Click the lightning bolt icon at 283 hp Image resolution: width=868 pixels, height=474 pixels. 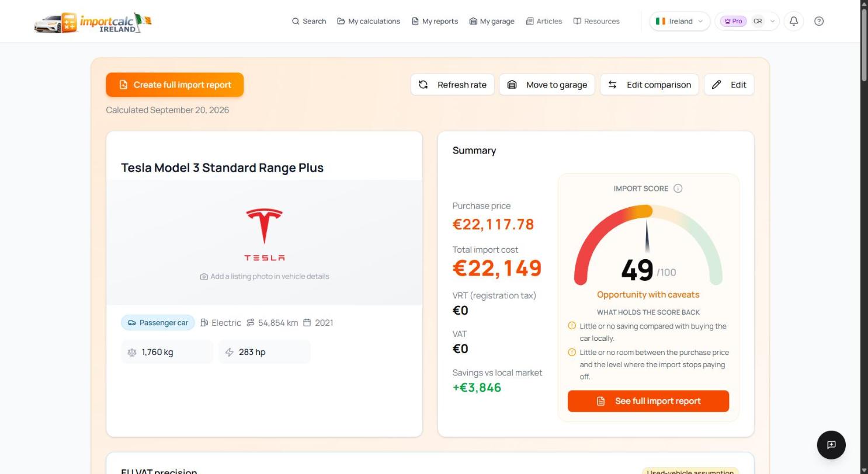click(x=230, y=352)
